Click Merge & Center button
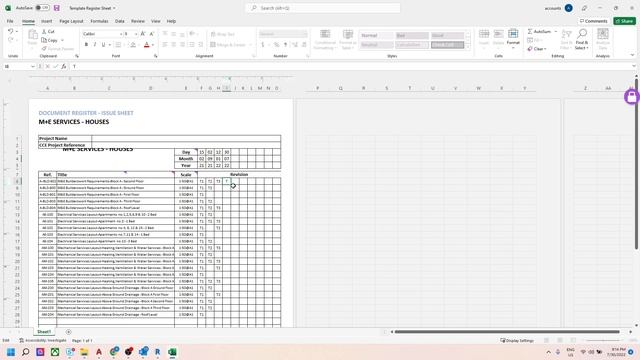Image resolution: width=640 pixels, height=360 pixels. click(x=228, y=44)
